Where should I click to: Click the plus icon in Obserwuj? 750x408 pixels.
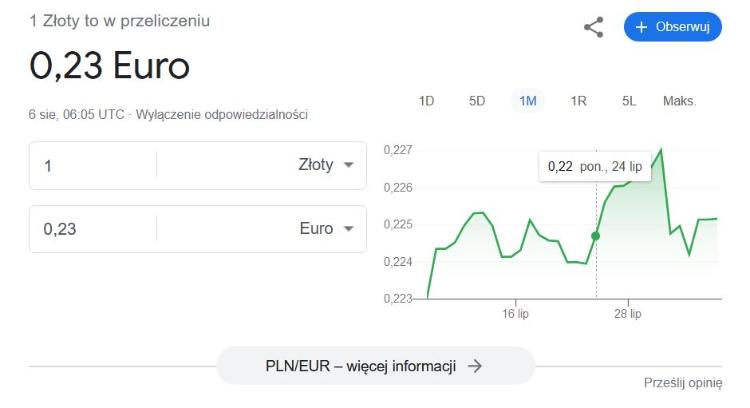click(x=642, y=27)
